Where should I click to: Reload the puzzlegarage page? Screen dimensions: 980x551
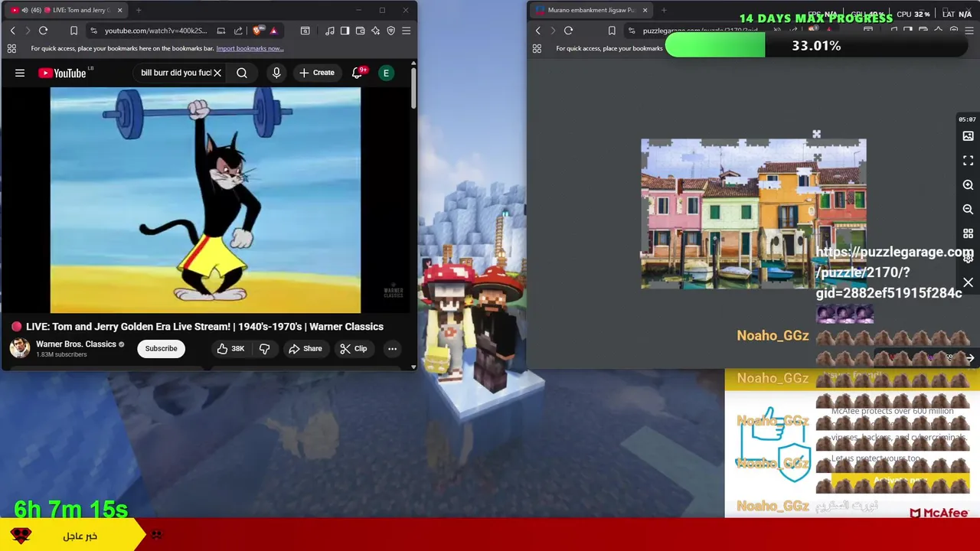pos(568,31)
